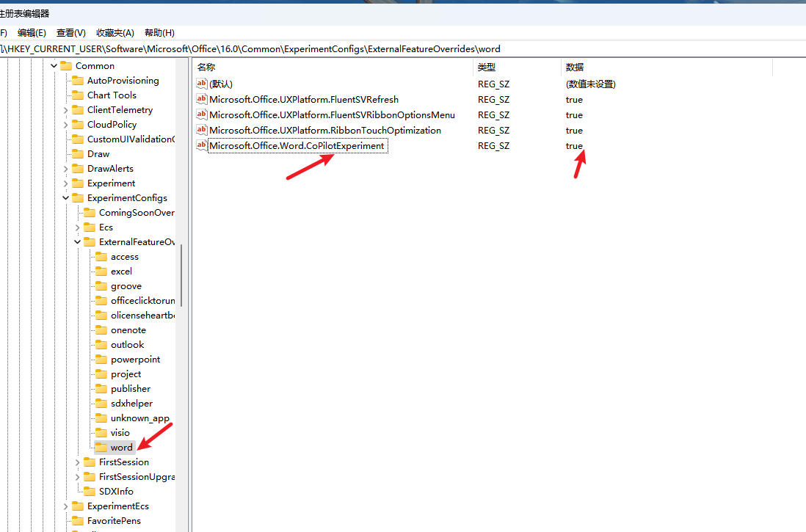Click the RibbonTouchOptimization value's string icon
Viewport: 806px width, 532px height.
pos(202,130)
